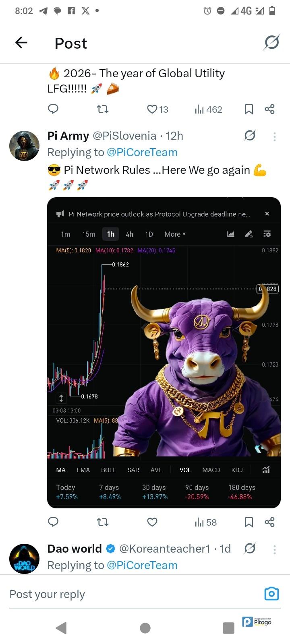
Task: Like the post with 13 likes
Action: coord(157,109)
